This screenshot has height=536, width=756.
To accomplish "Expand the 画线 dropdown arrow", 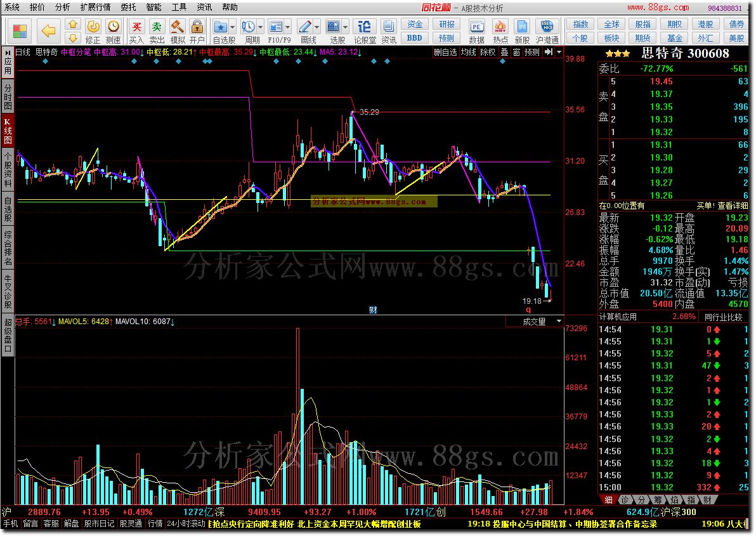I will click(316, 27).
